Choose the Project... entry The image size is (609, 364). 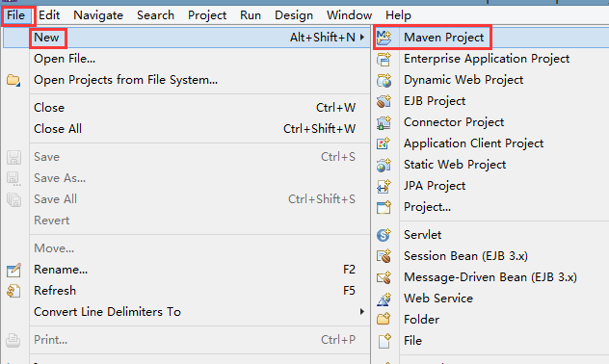427,207
